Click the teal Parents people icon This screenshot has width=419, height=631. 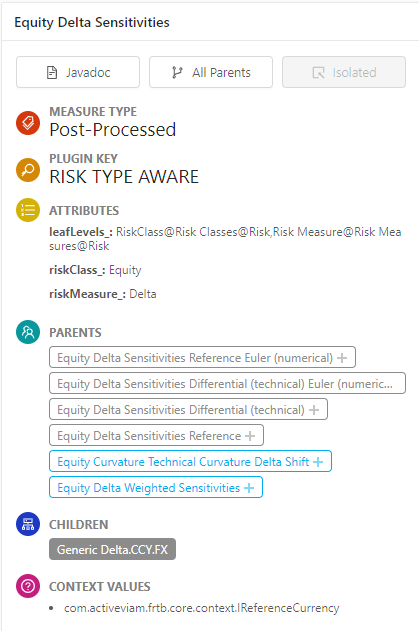[x=28, y=332]
